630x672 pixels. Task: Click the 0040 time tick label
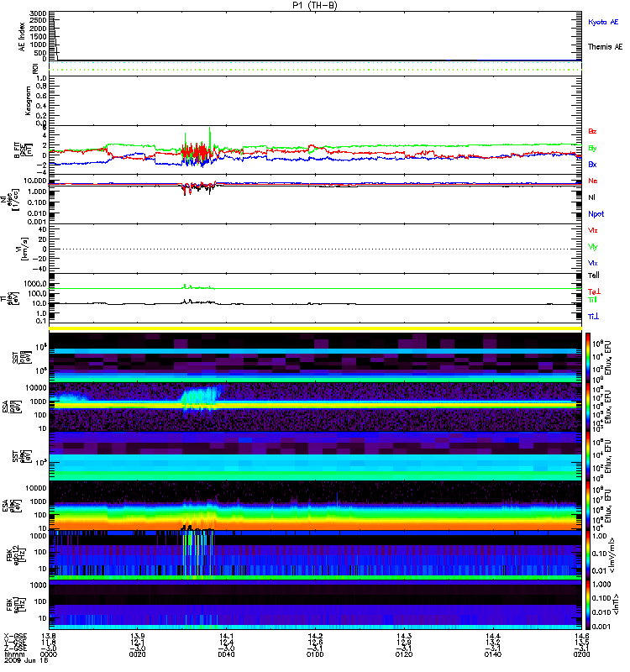(x=226, y=654)
